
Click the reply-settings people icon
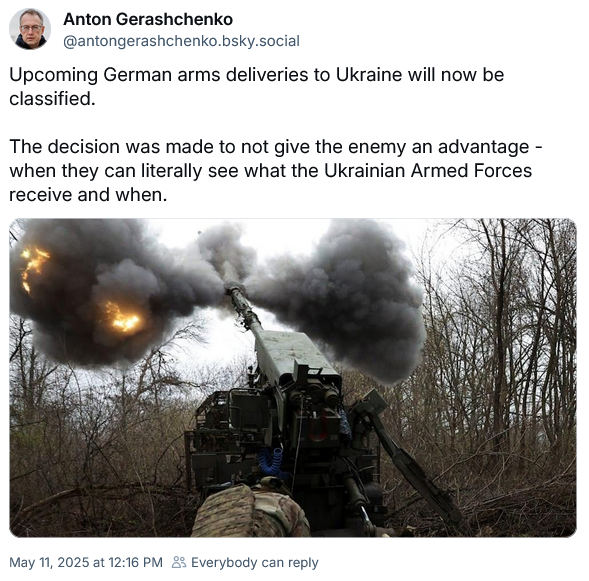click(x=179, y=562)
